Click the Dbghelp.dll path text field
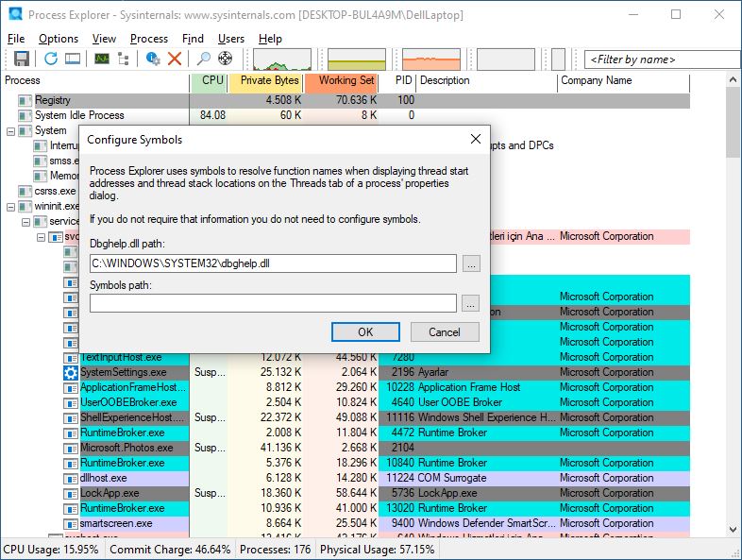 pyautogui.click(x=273, y=263)
